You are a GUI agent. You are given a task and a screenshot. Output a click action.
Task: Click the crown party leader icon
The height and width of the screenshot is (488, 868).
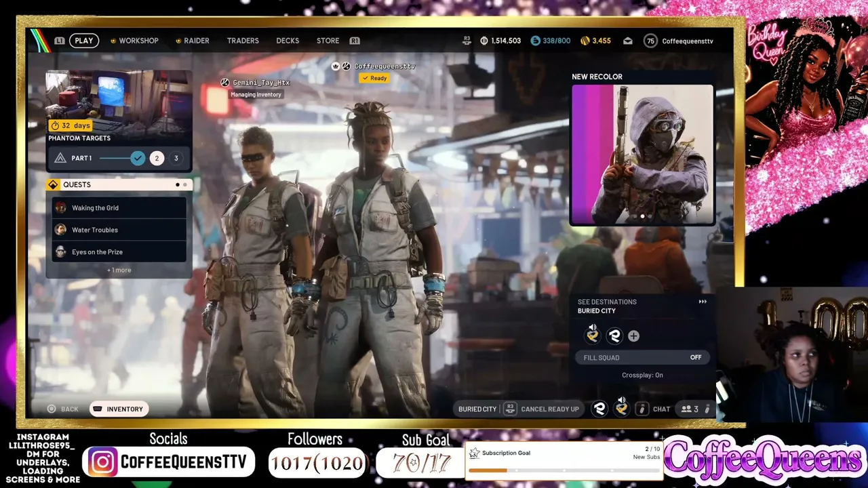pyautogui.click(x=335, y=66)
